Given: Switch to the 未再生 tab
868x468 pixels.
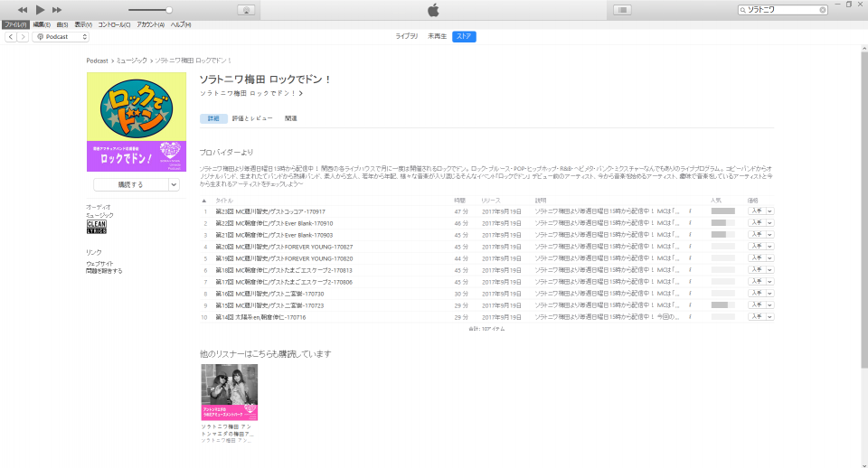Looking at the screenshot, I should click(437, 36).
